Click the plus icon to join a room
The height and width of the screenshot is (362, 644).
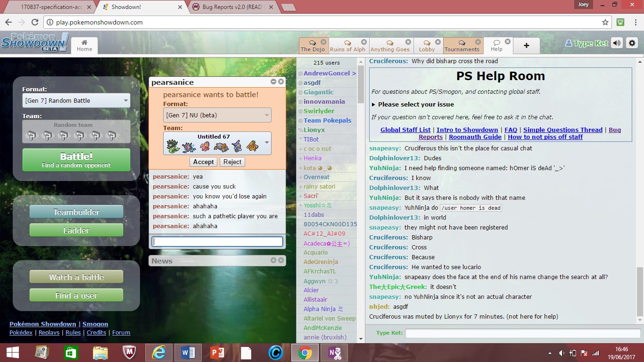tap(526, 46)
